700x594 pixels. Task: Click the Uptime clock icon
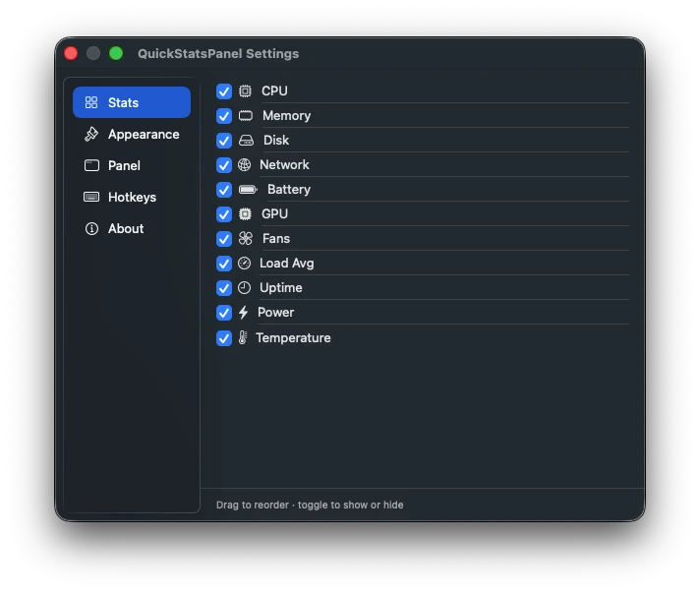click(244, 287)
